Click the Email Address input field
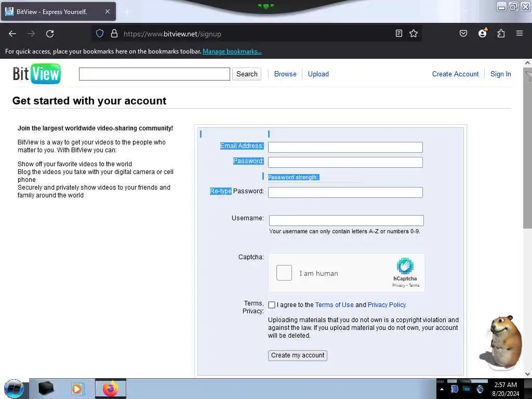This screenshot has width=532, height=399. click(x=345, y=147)
